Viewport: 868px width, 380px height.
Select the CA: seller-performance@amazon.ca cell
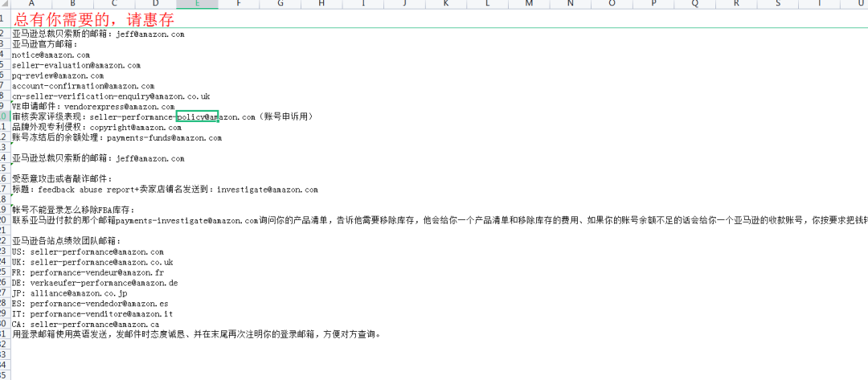click(86, 324)
